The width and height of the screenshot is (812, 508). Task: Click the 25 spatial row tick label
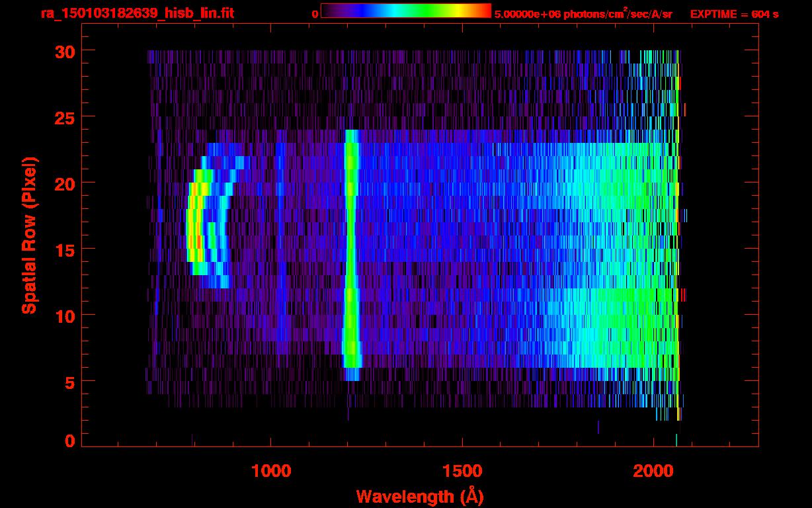pyautogui.click(x=64, y=117)
